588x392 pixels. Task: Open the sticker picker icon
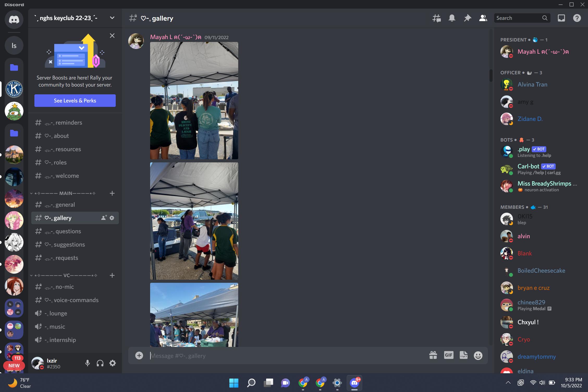coord(463,355)
